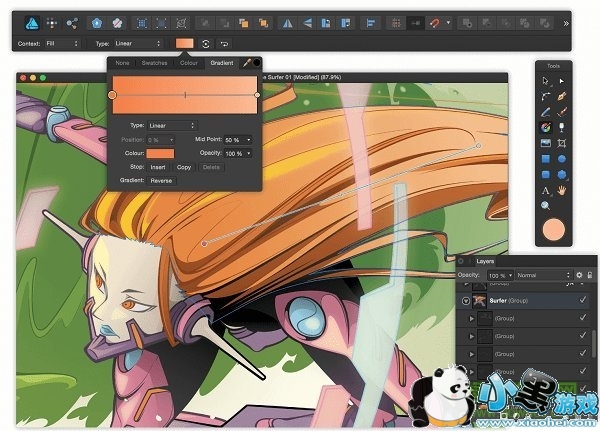Click the orange Colour swatch in gradient popup
600x431 pixels.
click(160, 153)
